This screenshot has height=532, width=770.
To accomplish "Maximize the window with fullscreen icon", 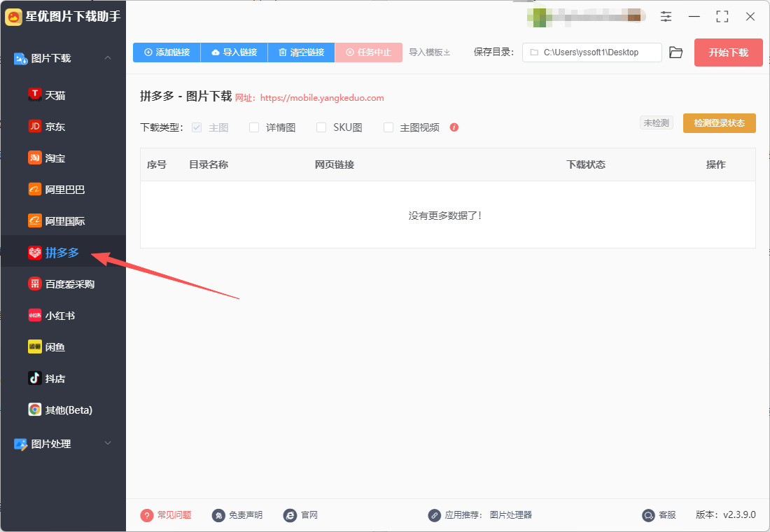I will click(722, 16).
